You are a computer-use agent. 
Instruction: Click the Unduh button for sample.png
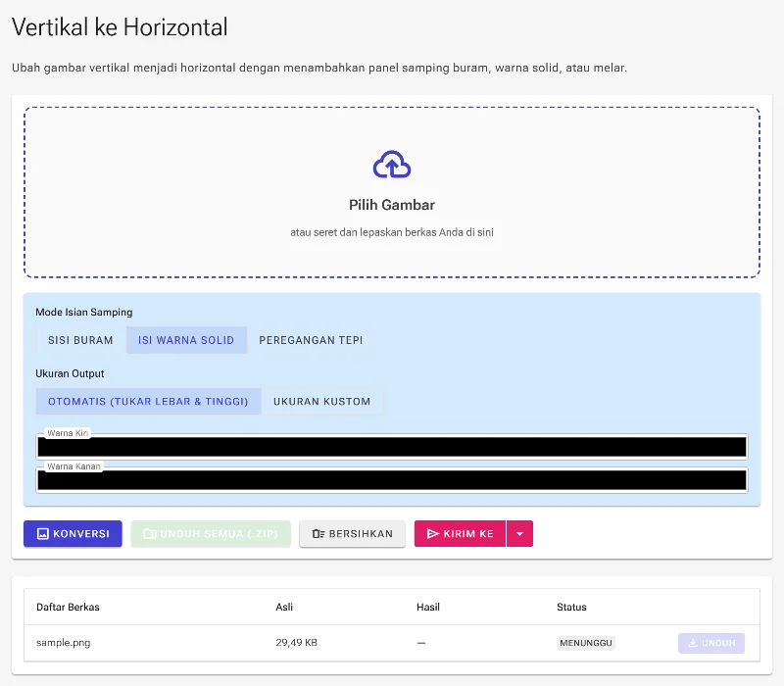711,643
